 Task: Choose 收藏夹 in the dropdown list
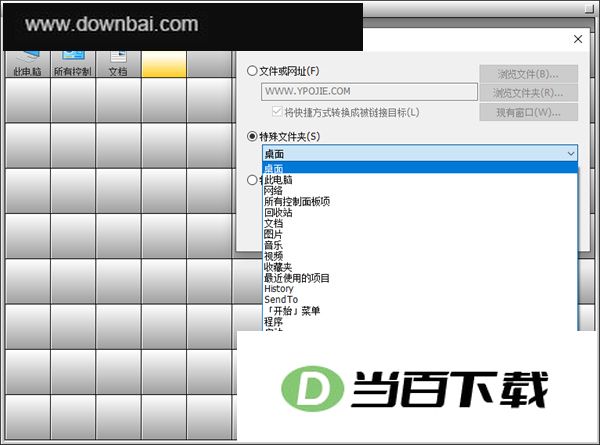click(x=420, y=267)
